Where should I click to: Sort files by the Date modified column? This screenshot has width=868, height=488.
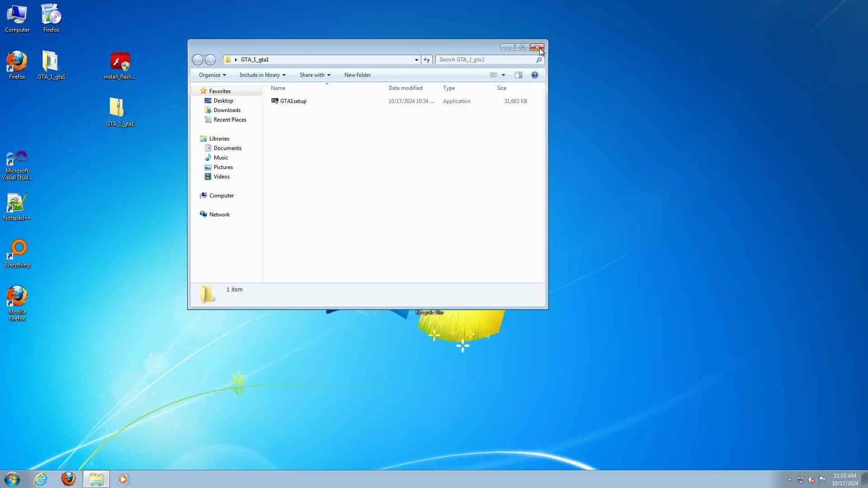click(406, 88)
